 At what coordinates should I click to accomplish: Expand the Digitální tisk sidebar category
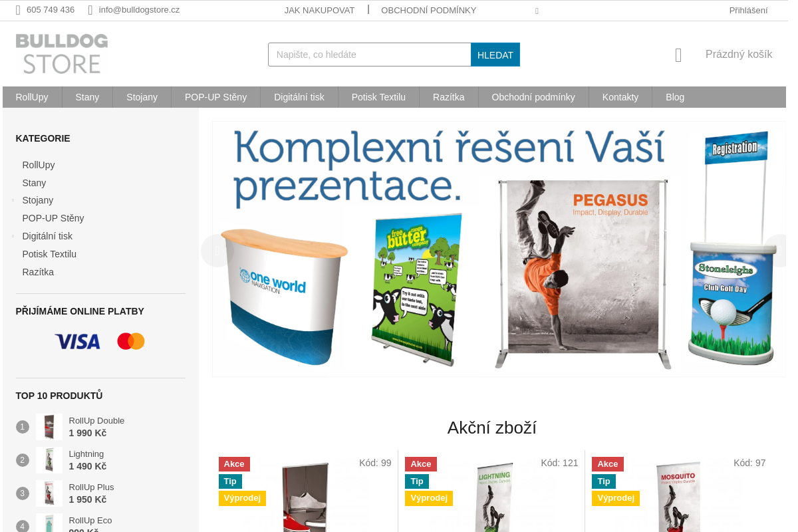pos(13,236)
